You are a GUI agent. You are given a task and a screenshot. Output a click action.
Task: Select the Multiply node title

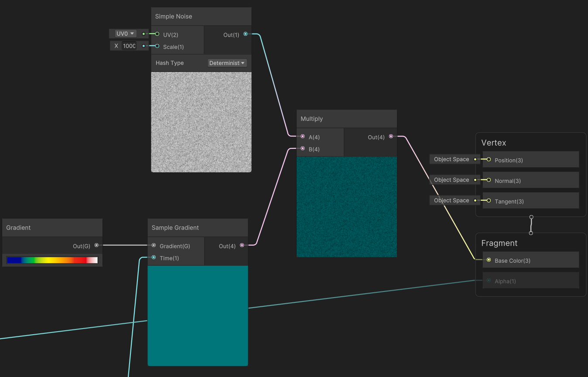point(312,119)
